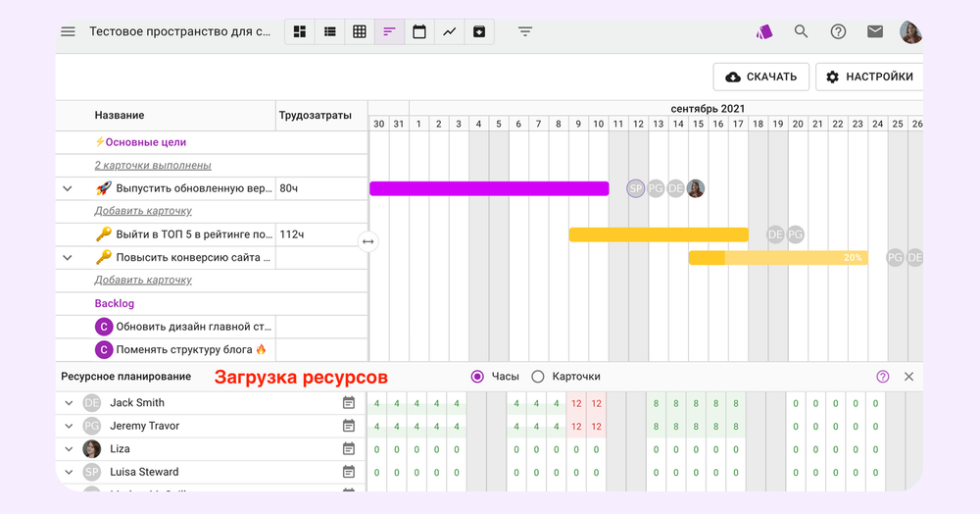
Task: Open search with the magnifier icon
Action: (801, 31)
